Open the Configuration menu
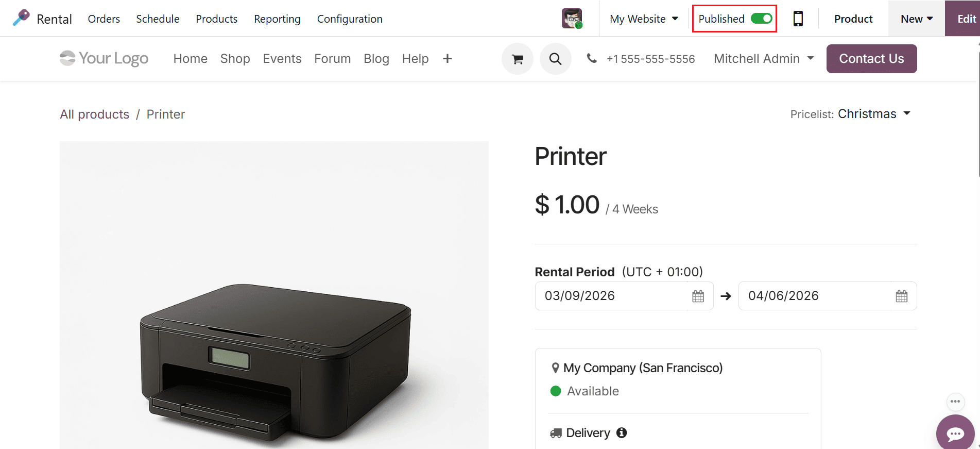 350,19
